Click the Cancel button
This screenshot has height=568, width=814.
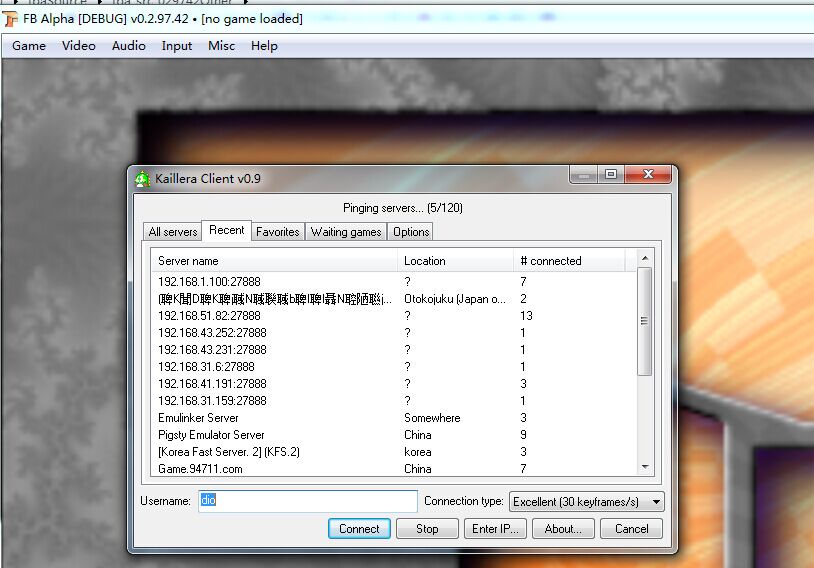(x=631, y=529)
